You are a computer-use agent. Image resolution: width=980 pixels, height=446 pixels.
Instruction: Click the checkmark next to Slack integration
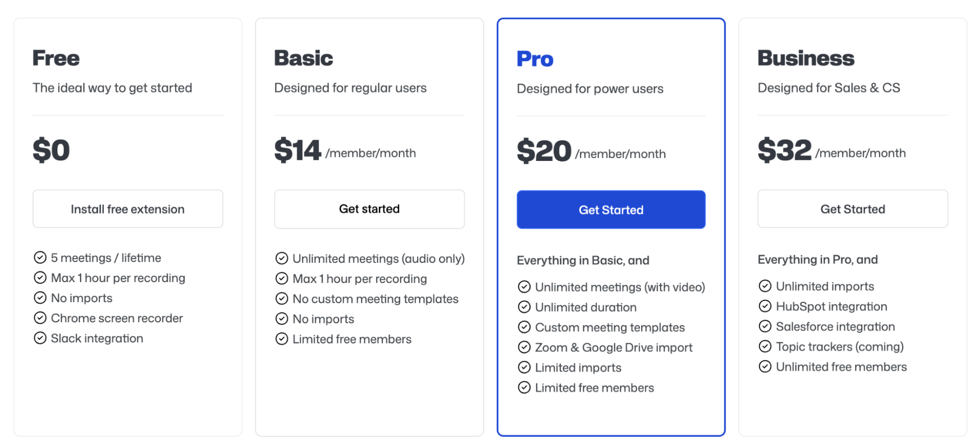click(x=40, y=338)
